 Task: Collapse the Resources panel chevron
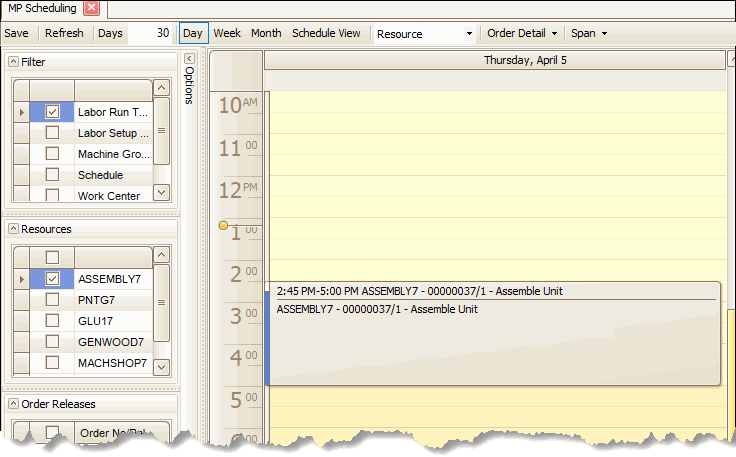point(13,229)
